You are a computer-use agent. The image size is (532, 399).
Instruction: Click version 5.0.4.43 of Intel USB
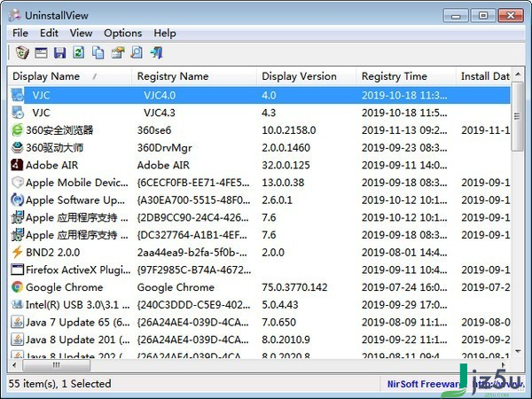tap(280, 305)
